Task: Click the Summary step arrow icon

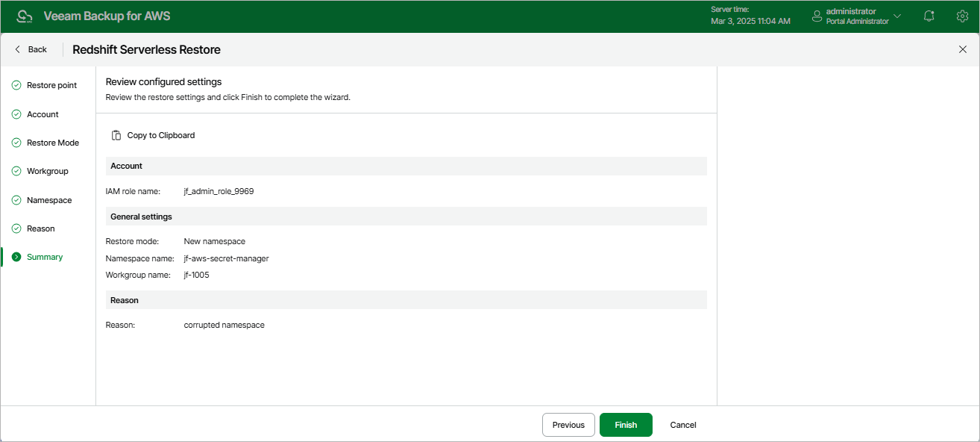Action: click(16, 257)
